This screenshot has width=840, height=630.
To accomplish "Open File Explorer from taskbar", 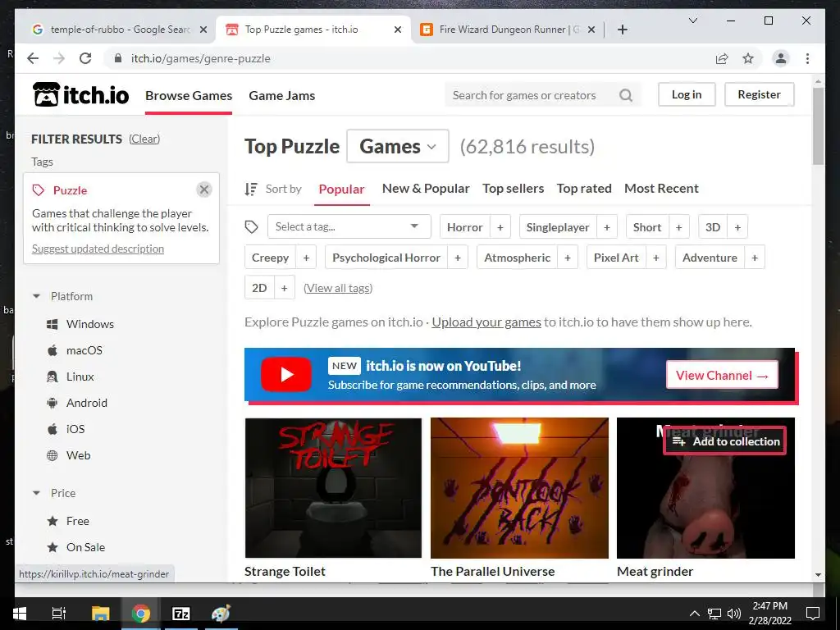I will point(100,614).
